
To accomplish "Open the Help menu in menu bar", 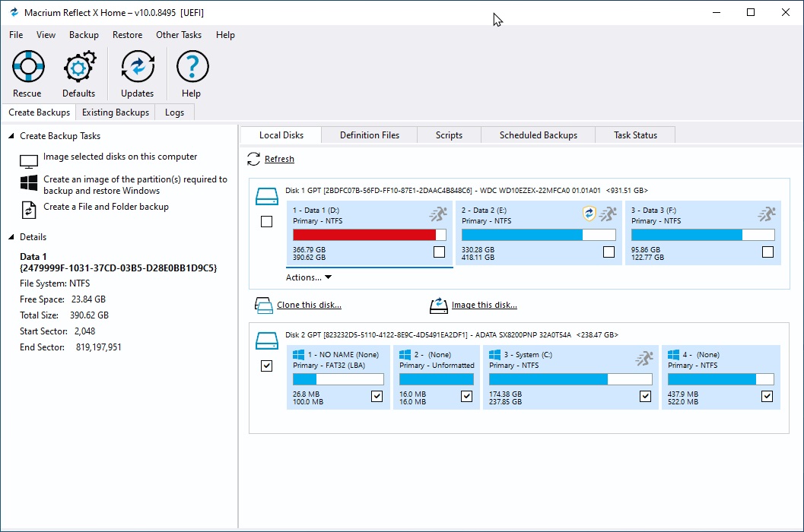I will pos(225,35).
